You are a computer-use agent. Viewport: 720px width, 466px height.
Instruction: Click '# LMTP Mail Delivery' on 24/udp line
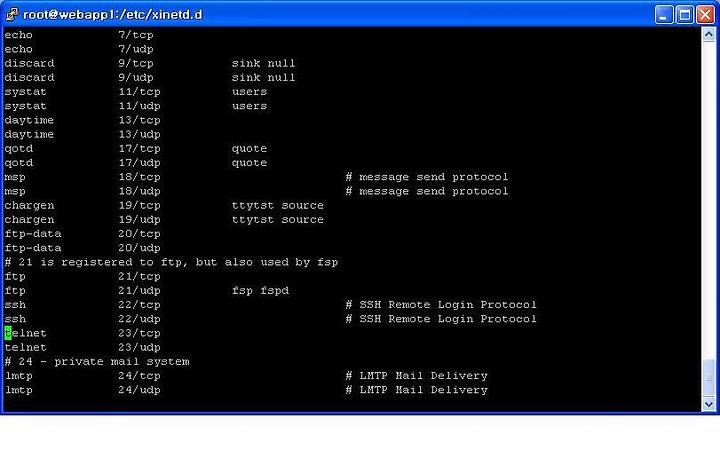tap(416, 390)
